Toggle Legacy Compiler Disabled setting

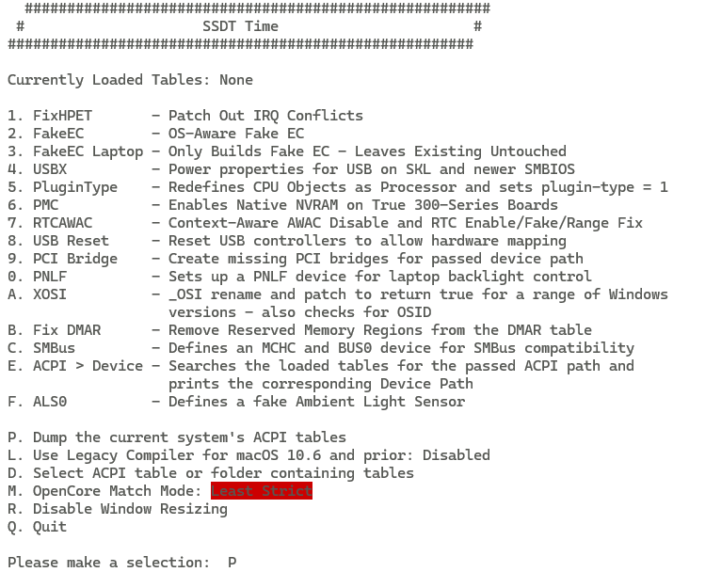tap(248, 455)
